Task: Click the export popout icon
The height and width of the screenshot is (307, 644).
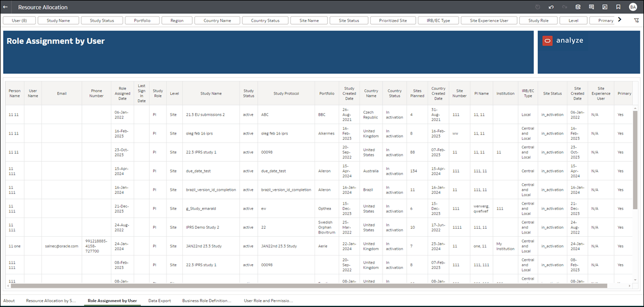Action: click(605, 7)
